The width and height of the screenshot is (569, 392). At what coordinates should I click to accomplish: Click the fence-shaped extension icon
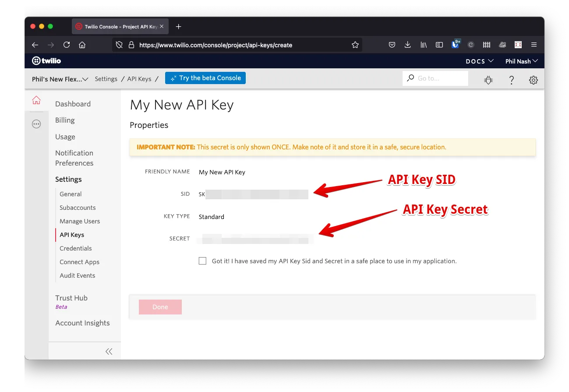[487, 45]
